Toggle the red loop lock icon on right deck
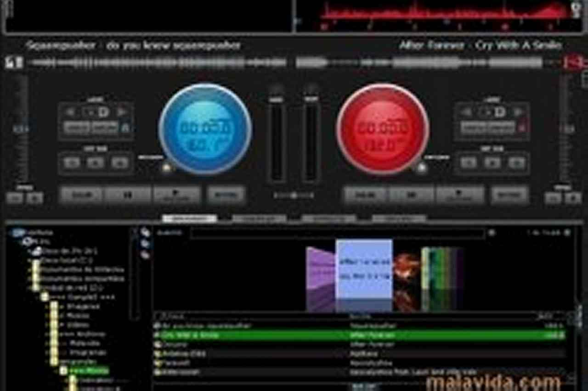 tap(522, 128)
